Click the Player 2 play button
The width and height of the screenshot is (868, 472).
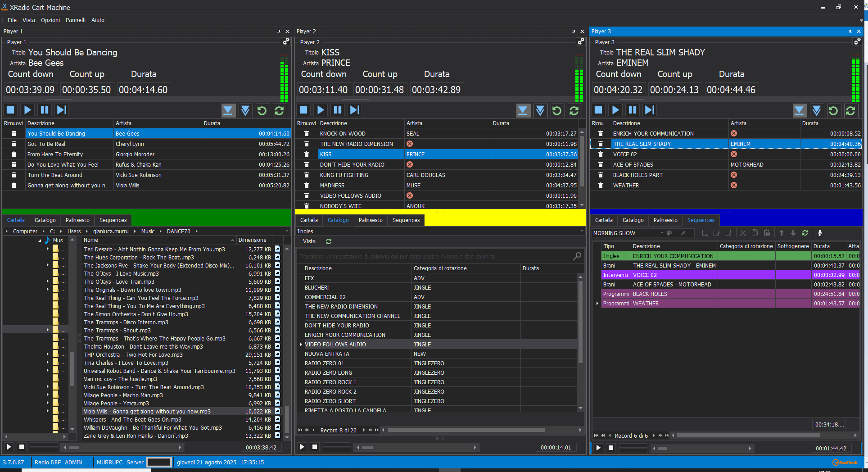coord(321,110)
